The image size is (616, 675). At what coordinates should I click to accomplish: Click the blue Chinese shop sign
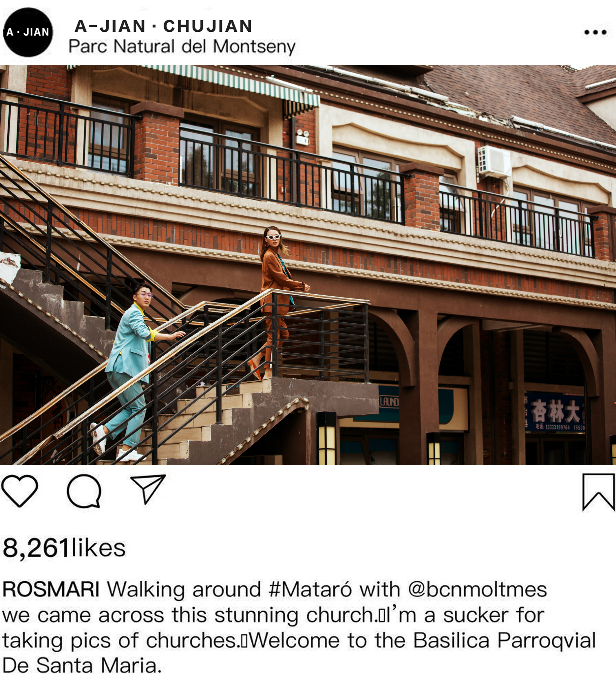click(554, 412)
